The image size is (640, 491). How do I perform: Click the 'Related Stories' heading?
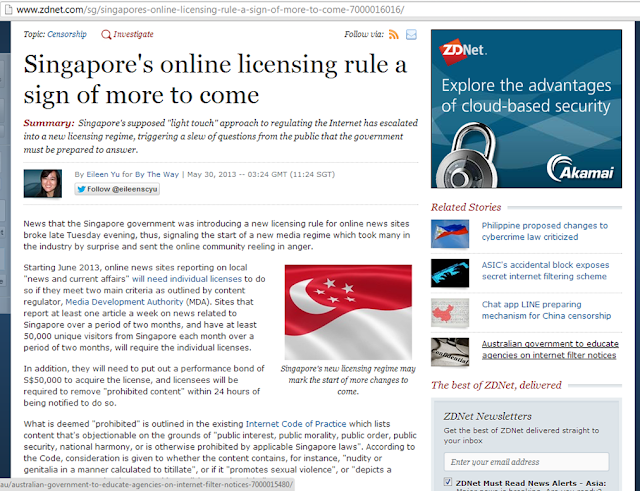466,207
